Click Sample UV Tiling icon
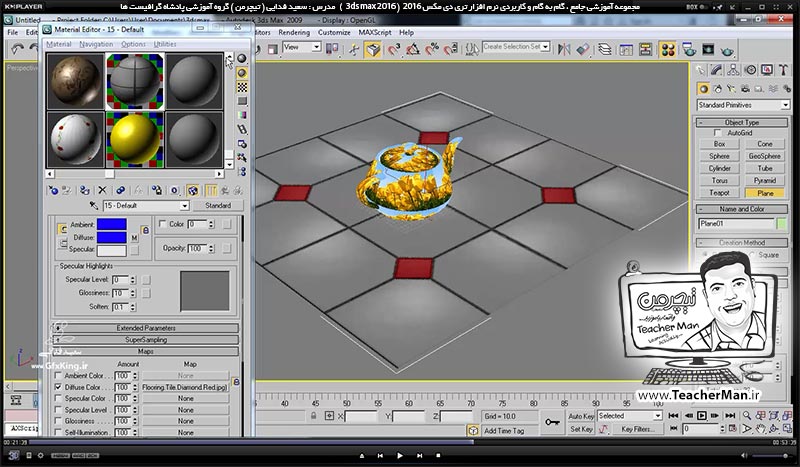Screen dimensions: 800x467 click(x=242, y=101)
